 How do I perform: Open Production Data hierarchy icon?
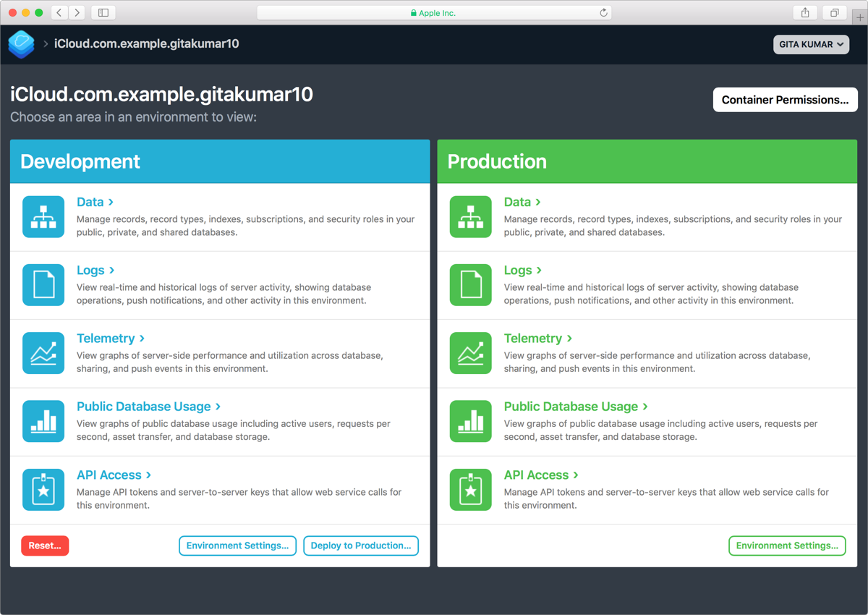(x=471, y=217)
